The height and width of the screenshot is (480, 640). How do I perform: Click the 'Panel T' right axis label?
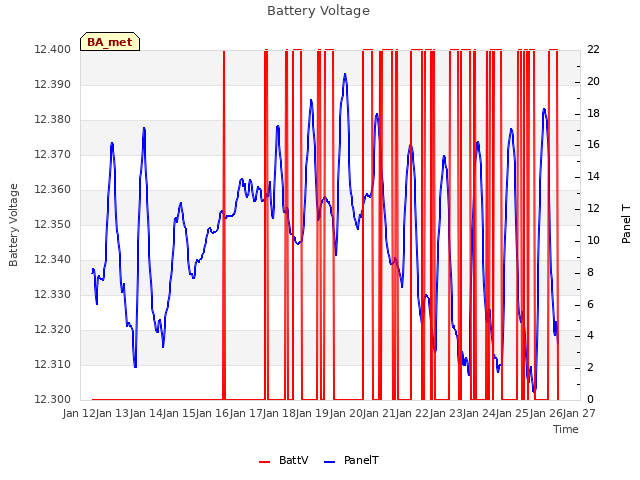(x=626, y=224)
